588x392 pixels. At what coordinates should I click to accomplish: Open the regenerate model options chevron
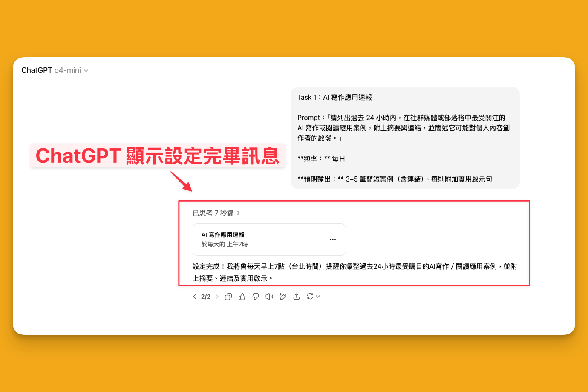(x=318, y=297)
